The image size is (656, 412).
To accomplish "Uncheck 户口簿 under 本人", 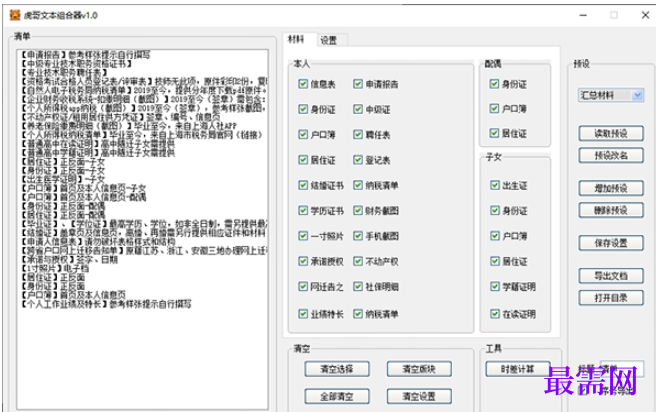I will coord(303,135).
